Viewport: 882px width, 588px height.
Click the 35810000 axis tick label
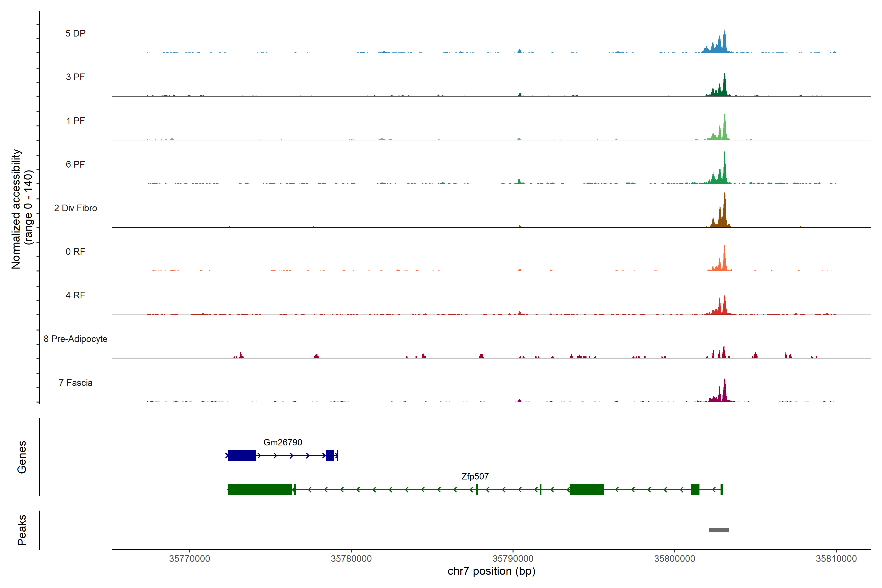point(836,559)
